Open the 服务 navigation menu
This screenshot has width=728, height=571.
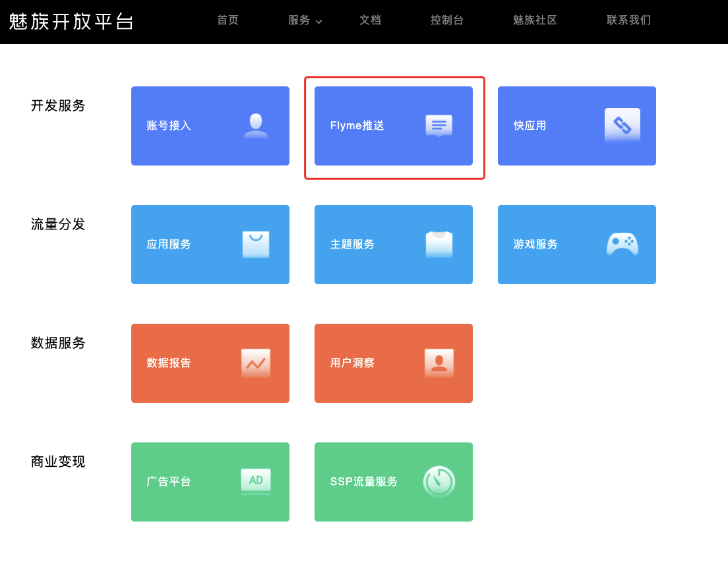[x=299, y=20]
